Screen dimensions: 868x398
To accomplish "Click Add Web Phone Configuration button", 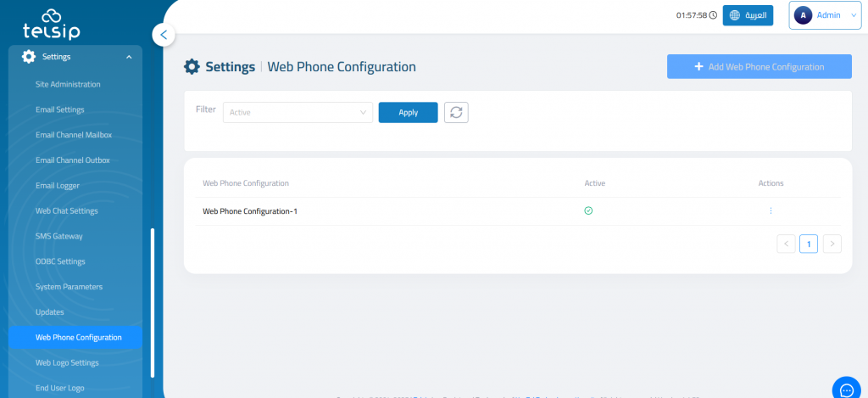I will tap(759, 67).
